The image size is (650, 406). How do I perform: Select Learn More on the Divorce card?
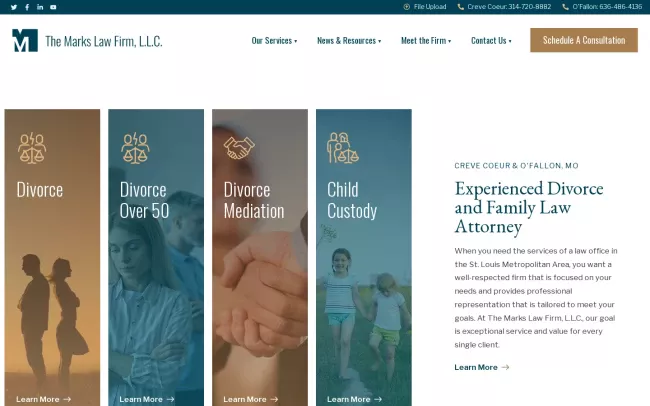[x=44, y=399]
